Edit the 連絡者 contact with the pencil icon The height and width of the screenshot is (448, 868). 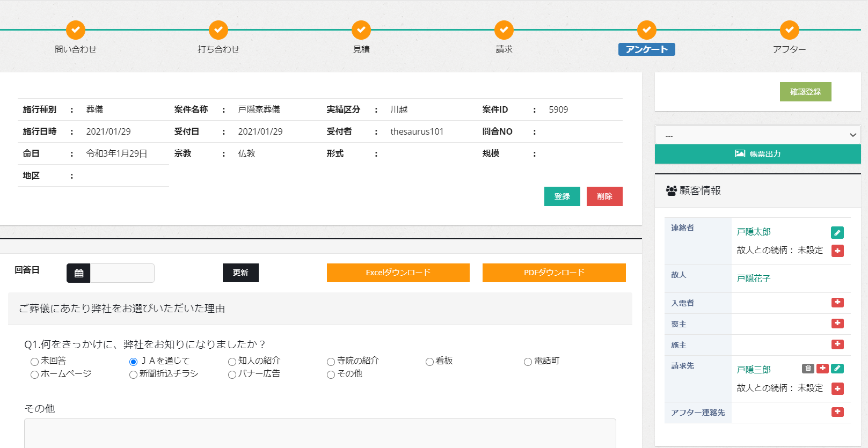coord(837,232)
